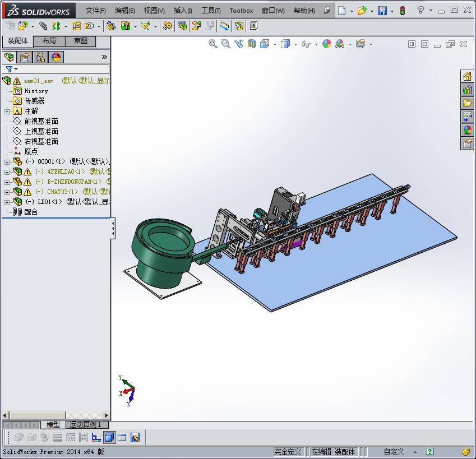Open the DisplayManager tab icon
Screen dimensions: 476x459
click(x=56, y=57)
